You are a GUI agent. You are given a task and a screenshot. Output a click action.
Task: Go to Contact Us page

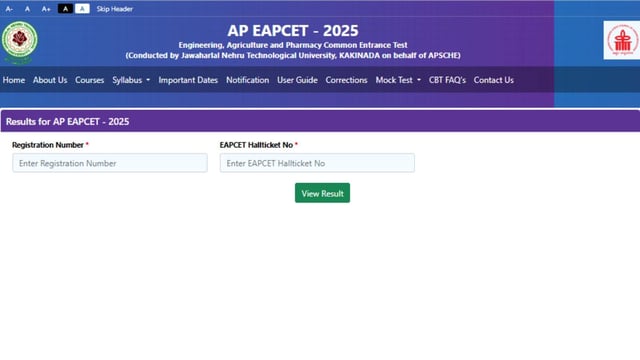tap(493, 80)
